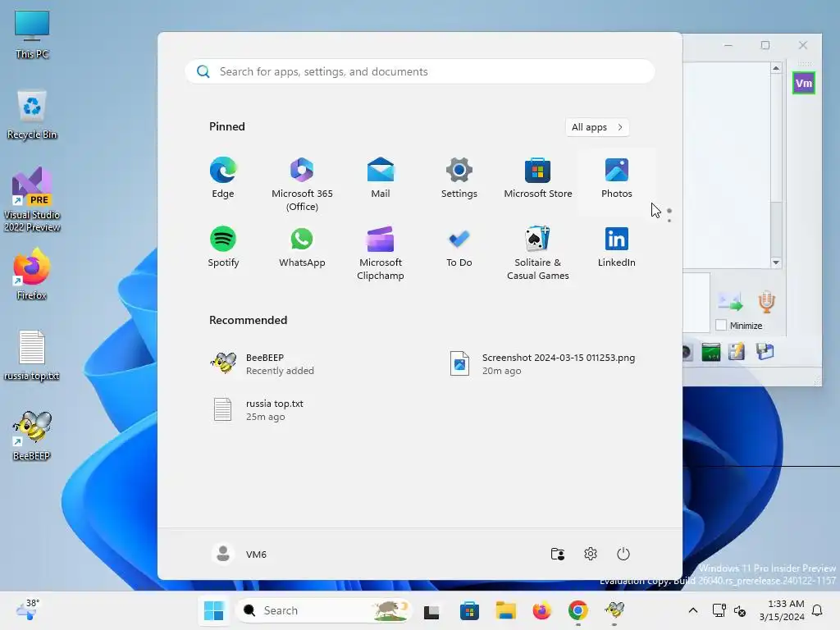840x630 pixels.
Task: Click the Start menu power button
Action: coord(623,554)
